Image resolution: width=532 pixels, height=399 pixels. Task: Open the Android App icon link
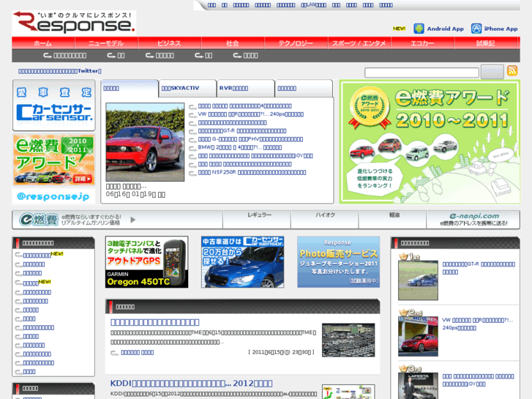[419, 29]
